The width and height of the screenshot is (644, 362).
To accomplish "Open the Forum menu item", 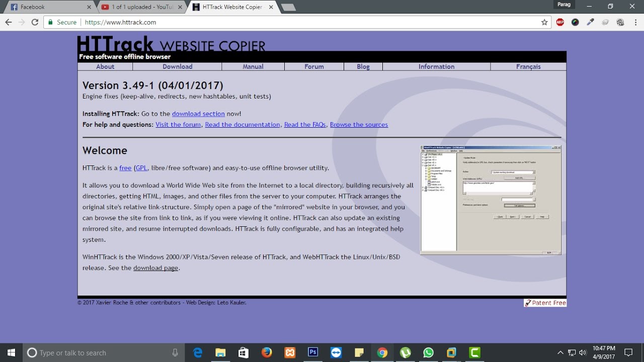I will pyautogui.click(x=314, y=66).
